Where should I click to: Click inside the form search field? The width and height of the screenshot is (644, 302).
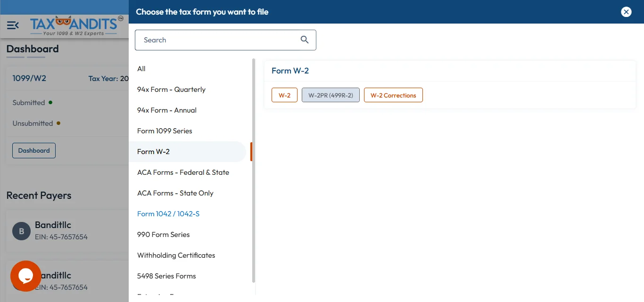[x=212, y=40]
